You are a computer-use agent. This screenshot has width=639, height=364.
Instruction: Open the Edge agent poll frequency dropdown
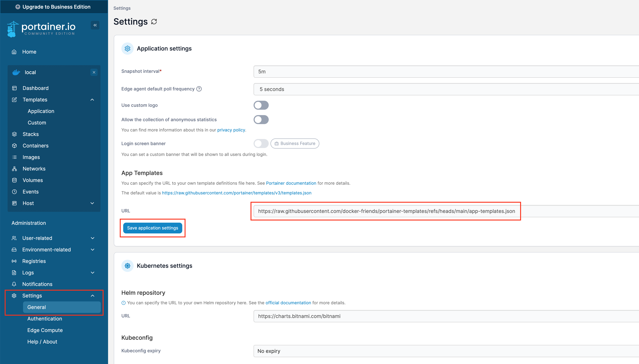[x=446, y=89]
